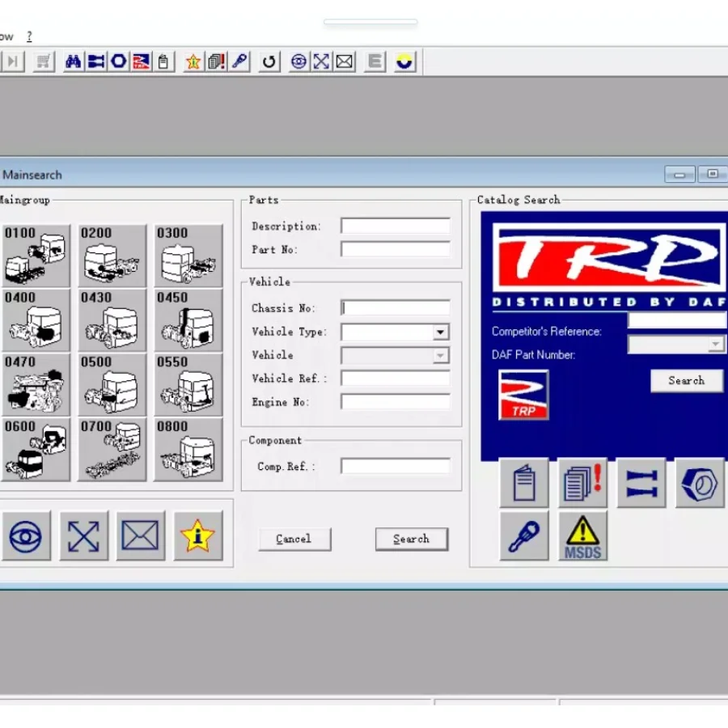
Task: Select main group 0500
Action: 112,385
